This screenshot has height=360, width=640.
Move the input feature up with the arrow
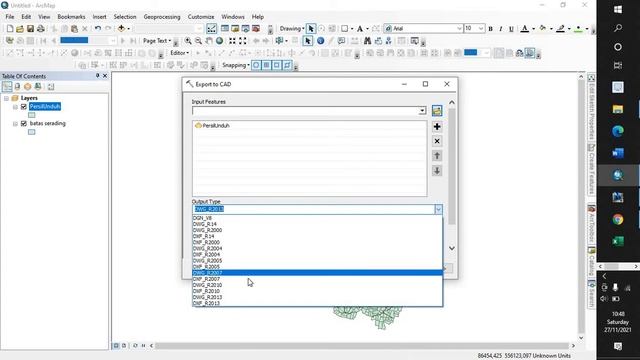(x=437, y=156)
